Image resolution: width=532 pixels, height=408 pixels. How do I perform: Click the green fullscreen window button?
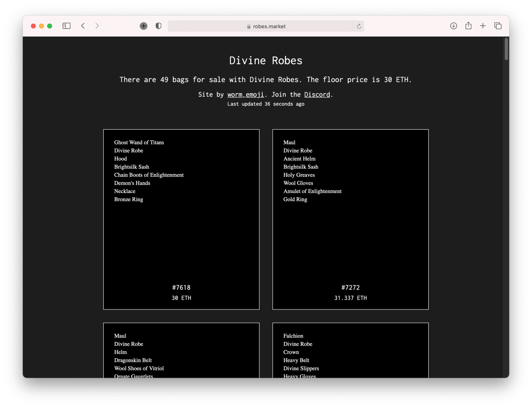coord(50,26)
